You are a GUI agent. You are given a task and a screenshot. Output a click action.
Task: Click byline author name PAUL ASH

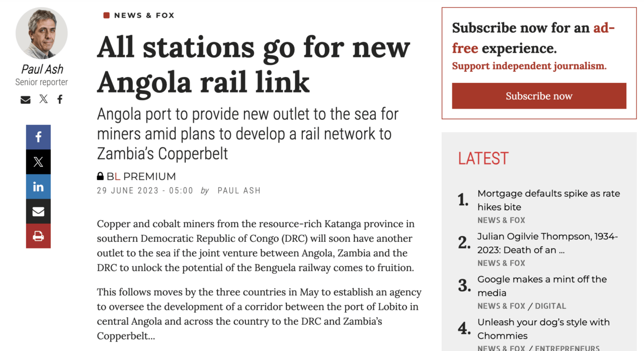pos(239,191)
